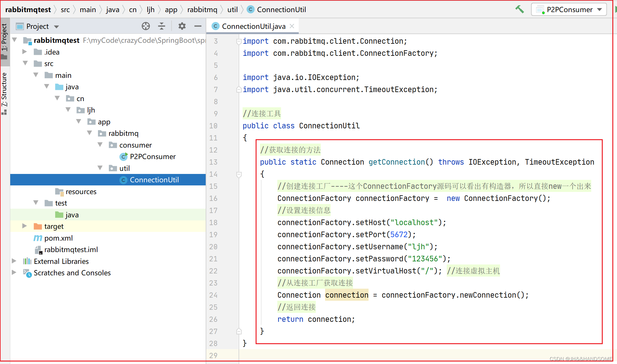This screenshot has height=364, width=617.
Task: Click the port number 5672
Action: point(399,235)
